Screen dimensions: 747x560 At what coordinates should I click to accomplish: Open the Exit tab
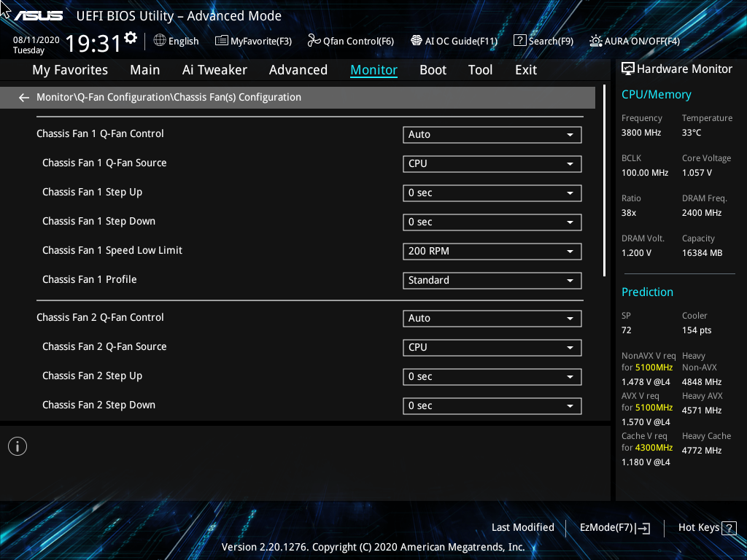(526, 70)
